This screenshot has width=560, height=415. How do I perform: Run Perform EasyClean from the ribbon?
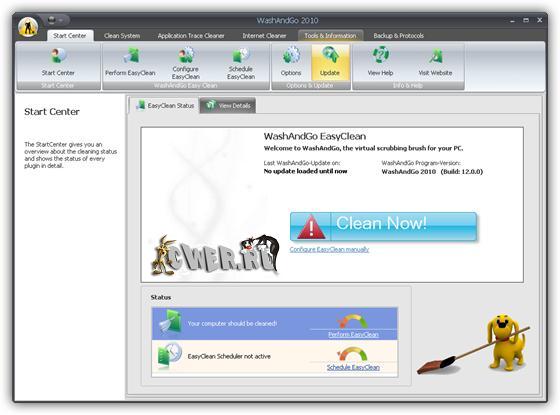130,61
